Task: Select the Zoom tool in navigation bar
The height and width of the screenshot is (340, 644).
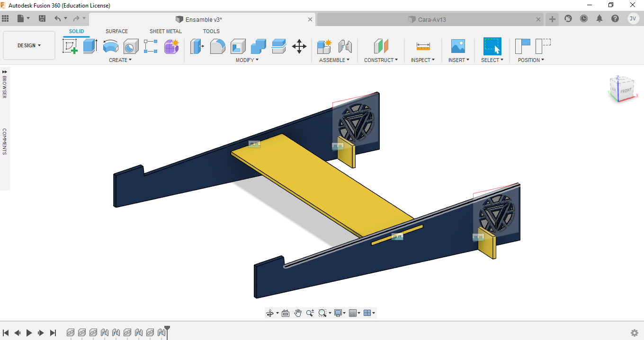Action: (x=310, y=313)
